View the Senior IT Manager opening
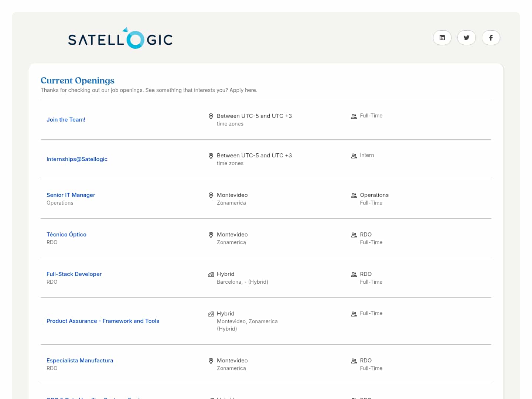Image resolution: width=532 pixels, height=399 pixels. 71,195
